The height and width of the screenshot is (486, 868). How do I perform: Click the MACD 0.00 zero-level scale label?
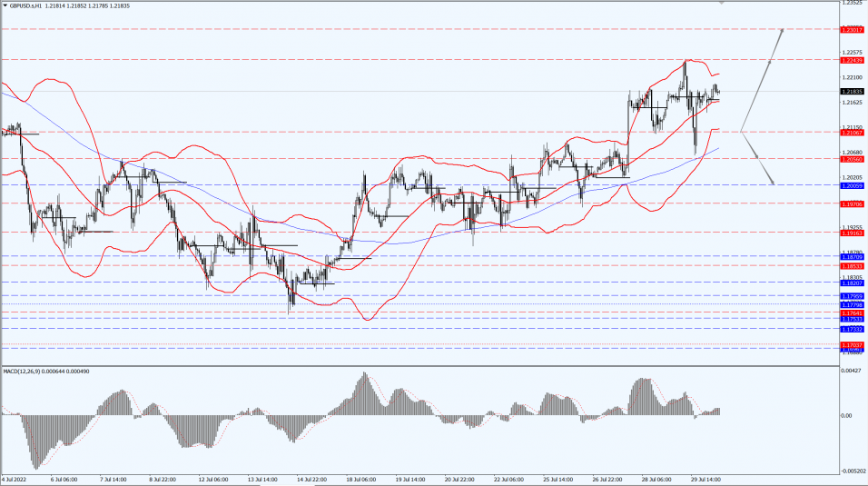pos(847,415)
